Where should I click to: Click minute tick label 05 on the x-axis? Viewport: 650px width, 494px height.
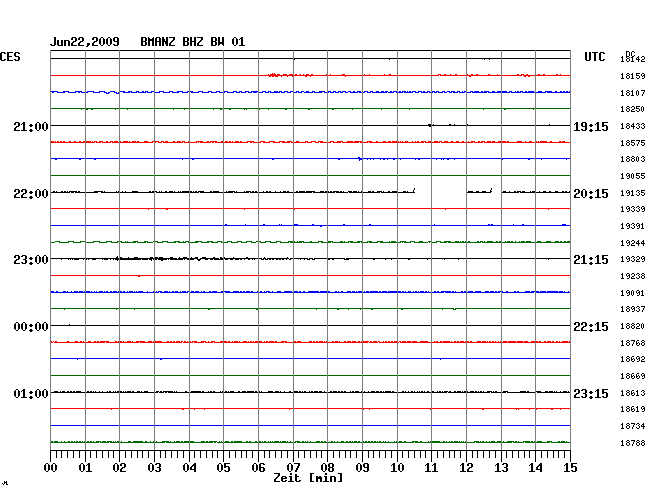click(223, 468)
